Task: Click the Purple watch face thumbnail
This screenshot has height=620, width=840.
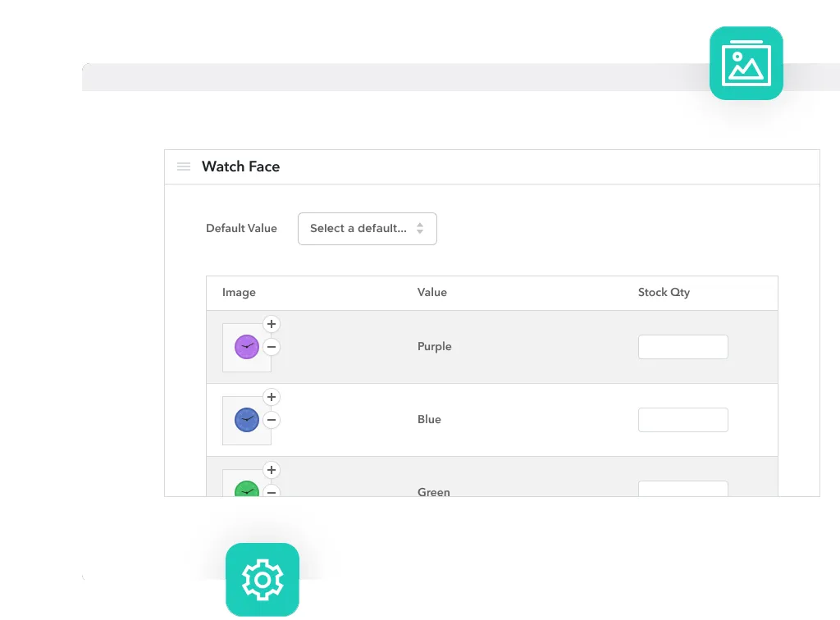Action: [x=247, y=347]
